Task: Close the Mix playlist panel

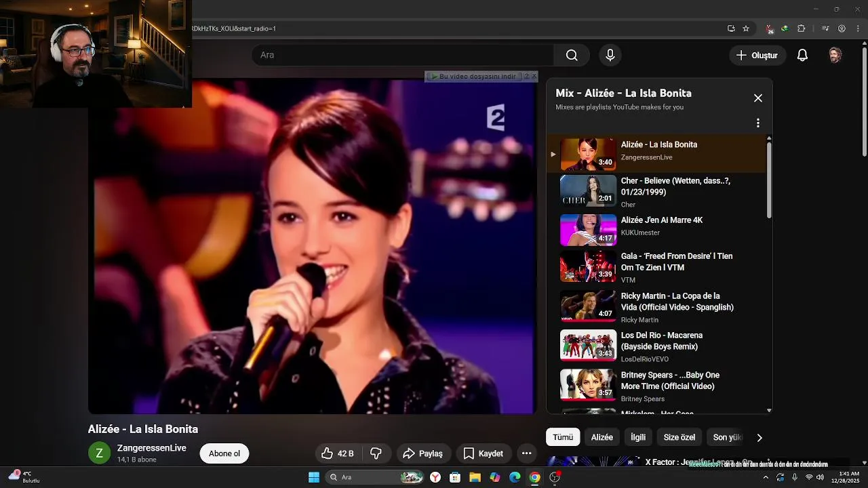Action: point(758,98)
